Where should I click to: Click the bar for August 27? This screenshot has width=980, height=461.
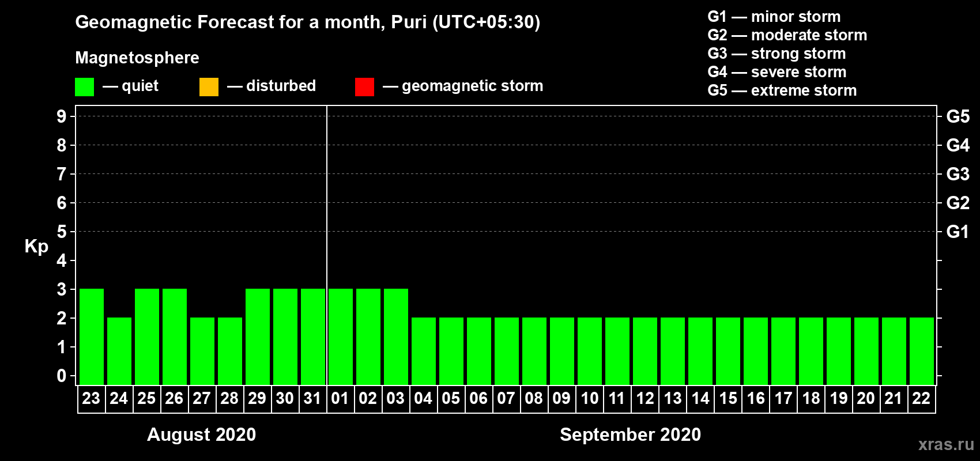[202, 351]
